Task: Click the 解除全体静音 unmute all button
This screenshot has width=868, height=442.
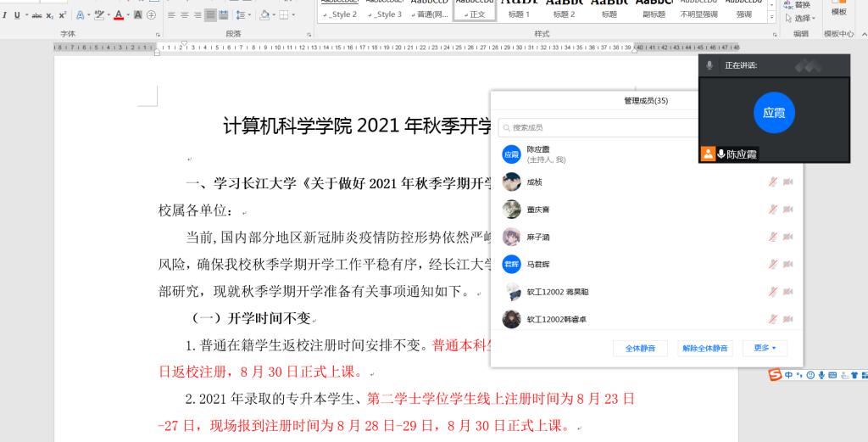Action: (705, 348)
